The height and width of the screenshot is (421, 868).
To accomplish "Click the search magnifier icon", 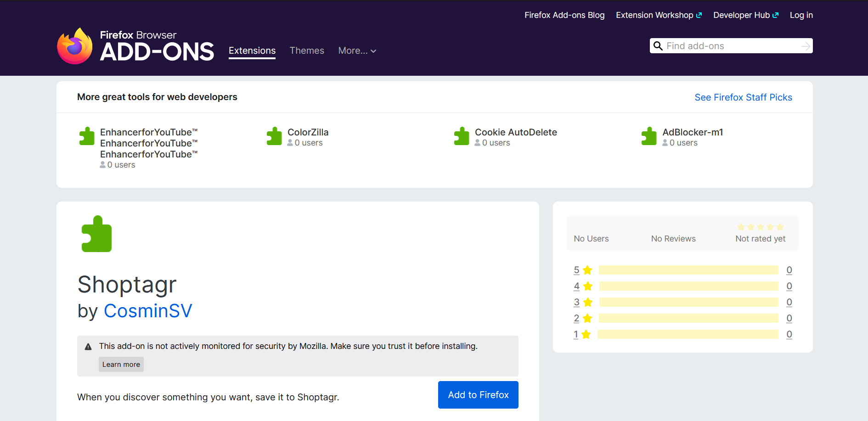I will pyautogui.click(x=658, y=46).
